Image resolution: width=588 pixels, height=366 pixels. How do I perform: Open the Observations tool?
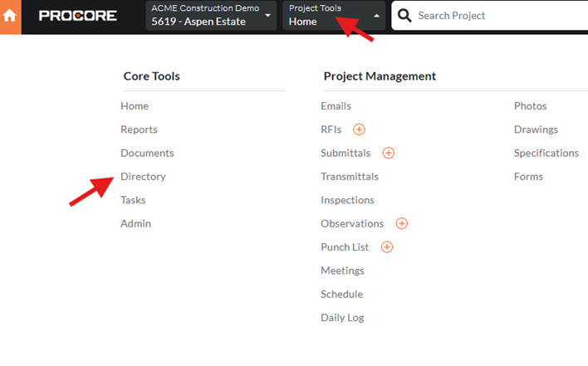coord(352,223)
